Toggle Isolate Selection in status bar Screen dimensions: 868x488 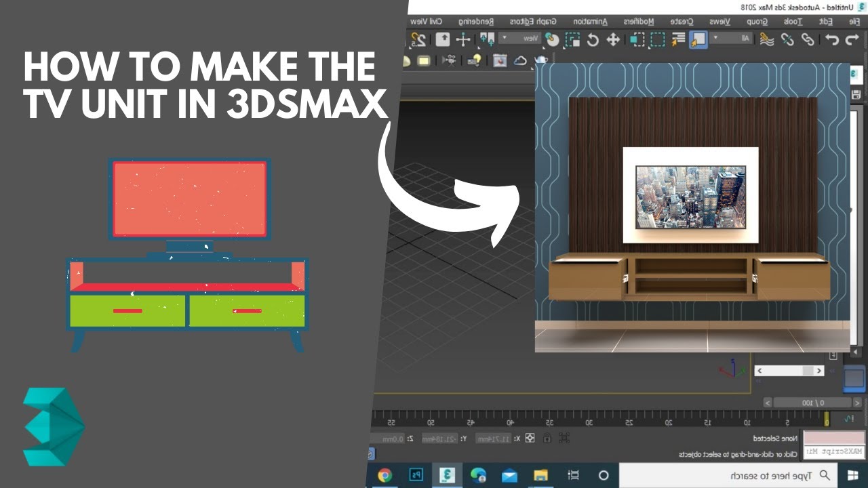[x=564, y=439]
